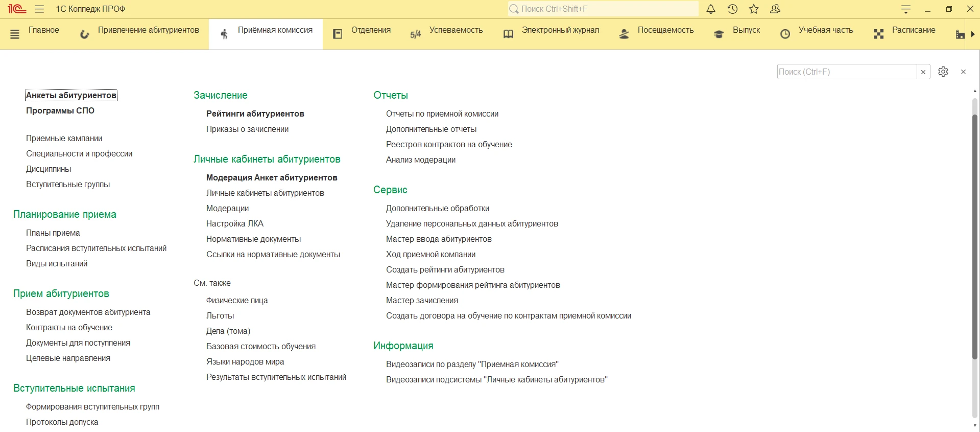Click the sections list icon left of Главное

coord(15,34)
